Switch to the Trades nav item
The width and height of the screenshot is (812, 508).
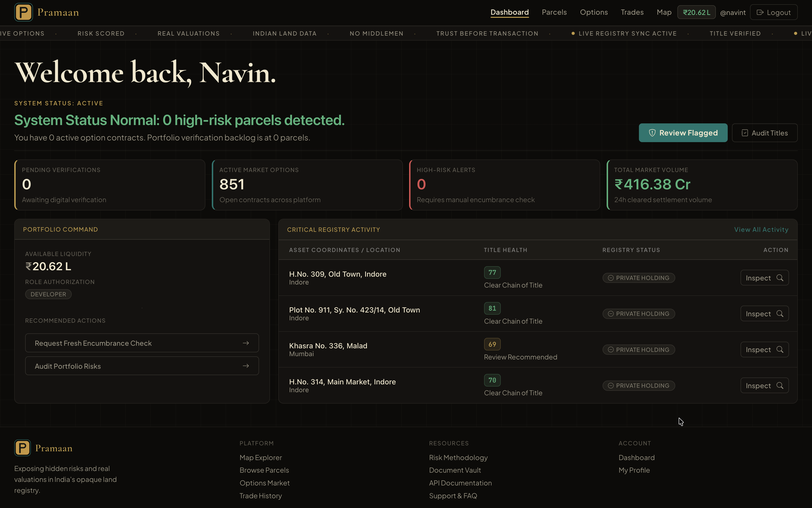pos(632,12)
